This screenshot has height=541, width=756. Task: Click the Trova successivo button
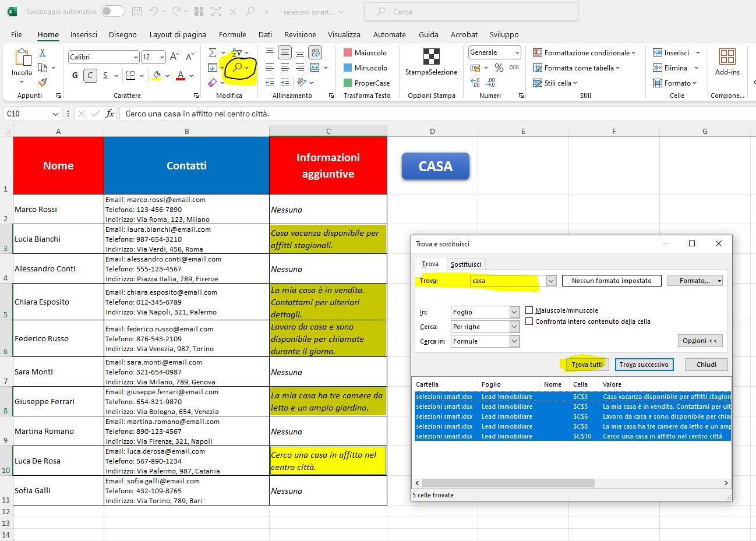644,365
